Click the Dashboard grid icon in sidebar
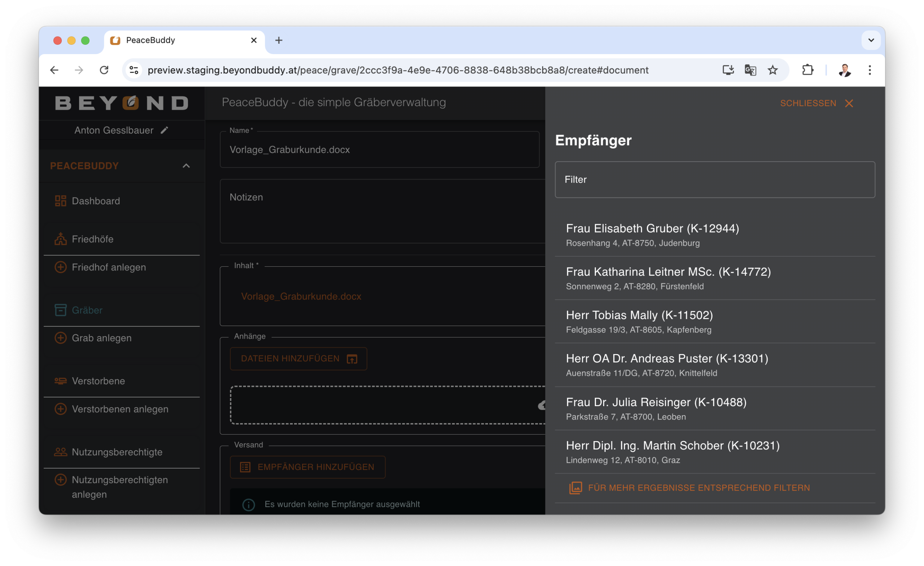This screenshot has height=566, width=924. [60, 201]
